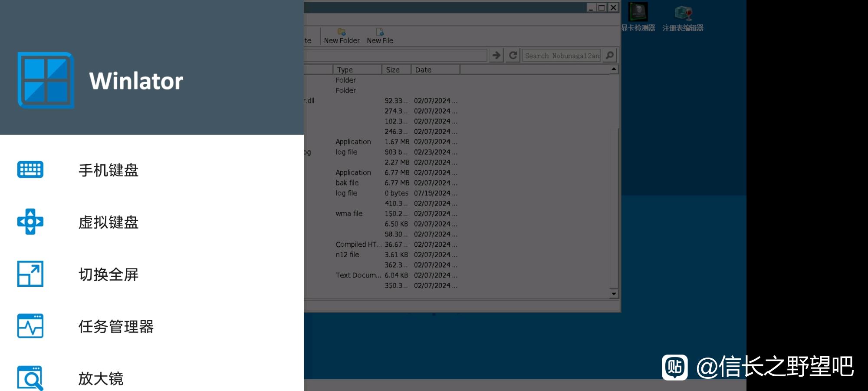The width and height of the screenshot is (868, 391).
Task: Click the 6.50 KB file size cell
Action: pos(396,224)
